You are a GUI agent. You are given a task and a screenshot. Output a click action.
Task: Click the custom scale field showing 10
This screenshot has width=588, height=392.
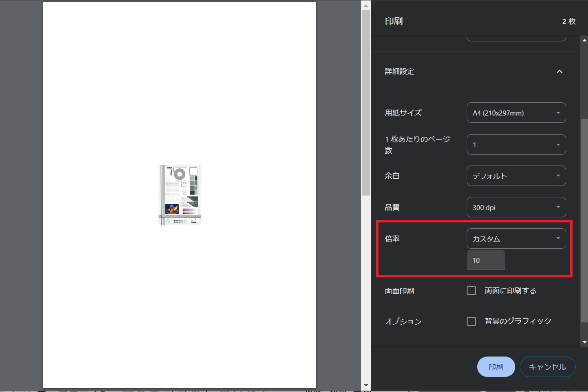pos(485,261)
